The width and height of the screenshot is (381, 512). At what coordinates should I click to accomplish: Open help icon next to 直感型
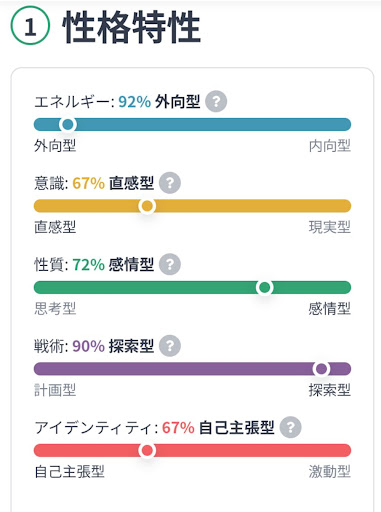click(x=170, y=183)
